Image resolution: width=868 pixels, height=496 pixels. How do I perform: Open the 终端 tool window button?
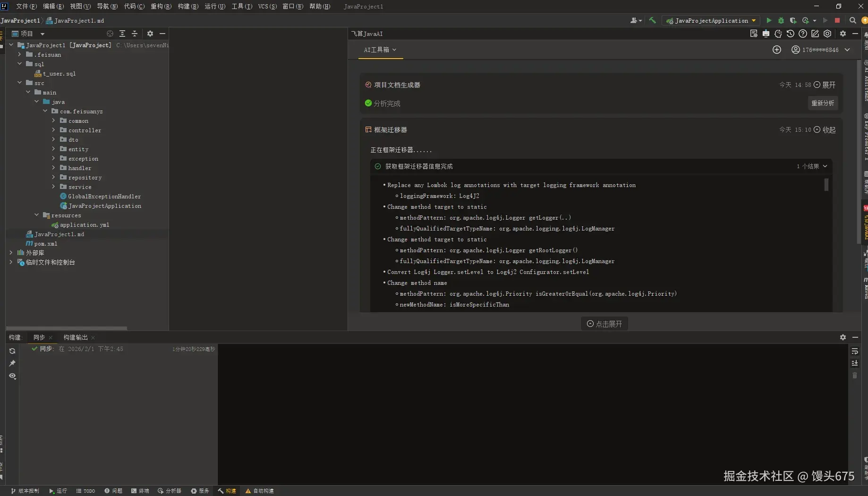(140, 491)
